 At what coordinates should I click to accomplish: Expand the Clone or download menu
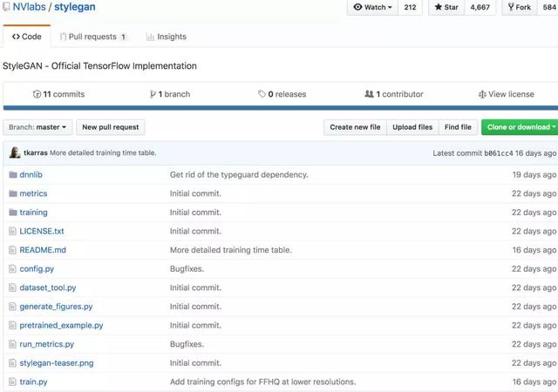(x=520, y=127)
